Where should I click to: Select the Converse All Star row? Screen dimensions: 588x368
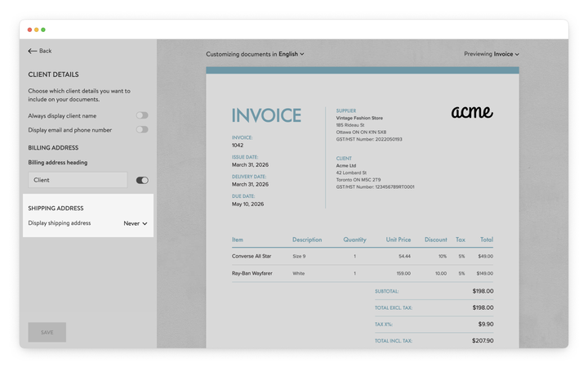coord(250,256)
